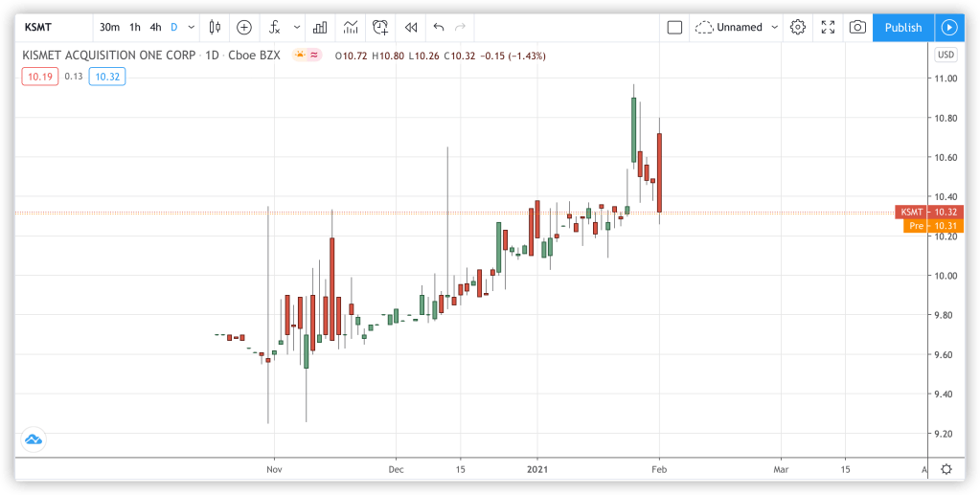Expand the timeframe interval dropdown arrow
Image resolution: width=980 pixels, height=495 pixels.
192,28
